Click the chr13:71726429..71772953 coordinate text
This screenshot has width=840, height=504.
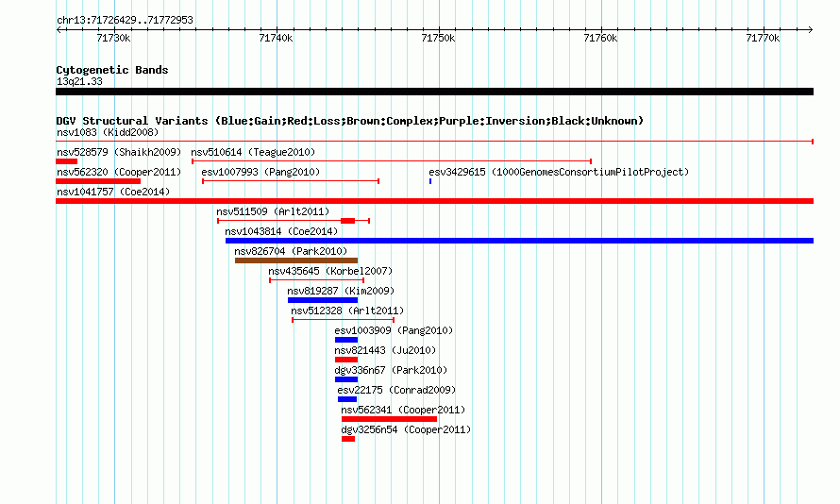click(x=125, y=20)
